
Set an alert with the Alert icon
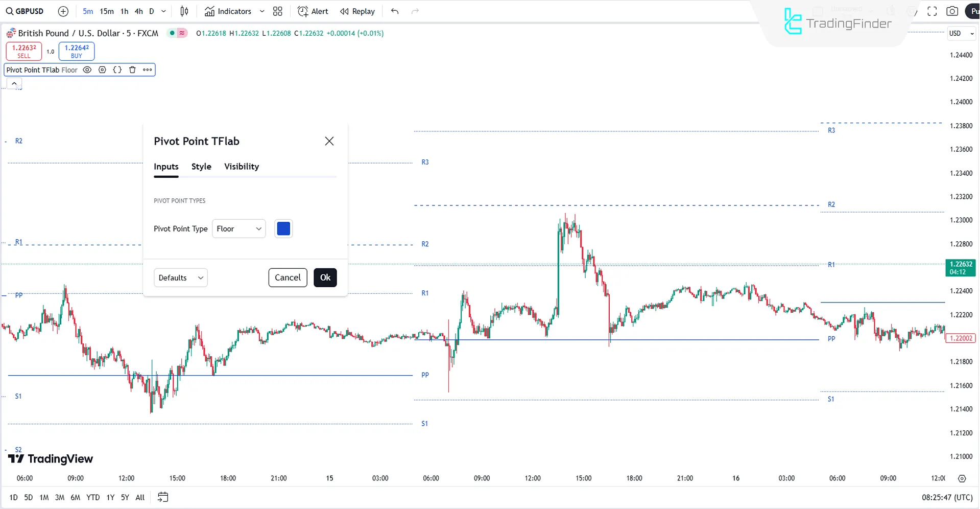pos(312,11)
